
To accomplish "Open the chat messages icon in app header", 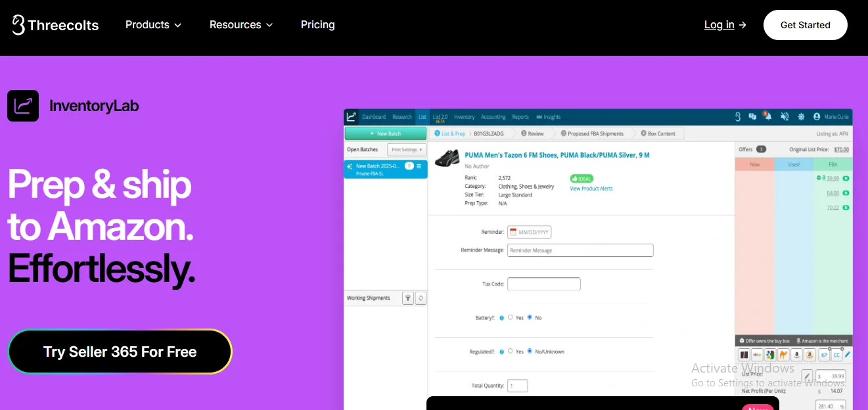I will pyautogui.click(x=752, y=117).
